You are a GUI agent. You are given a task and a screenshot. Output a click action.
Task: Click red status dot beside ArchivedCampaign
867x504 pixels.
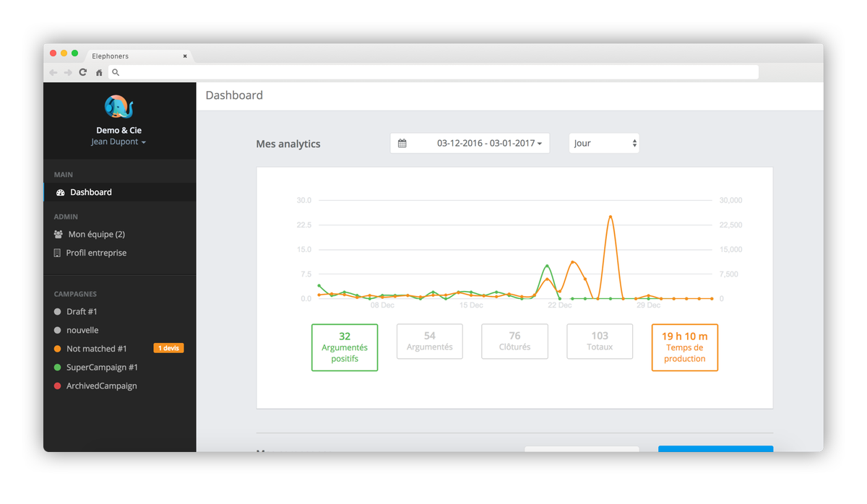(x=58, y=386)
